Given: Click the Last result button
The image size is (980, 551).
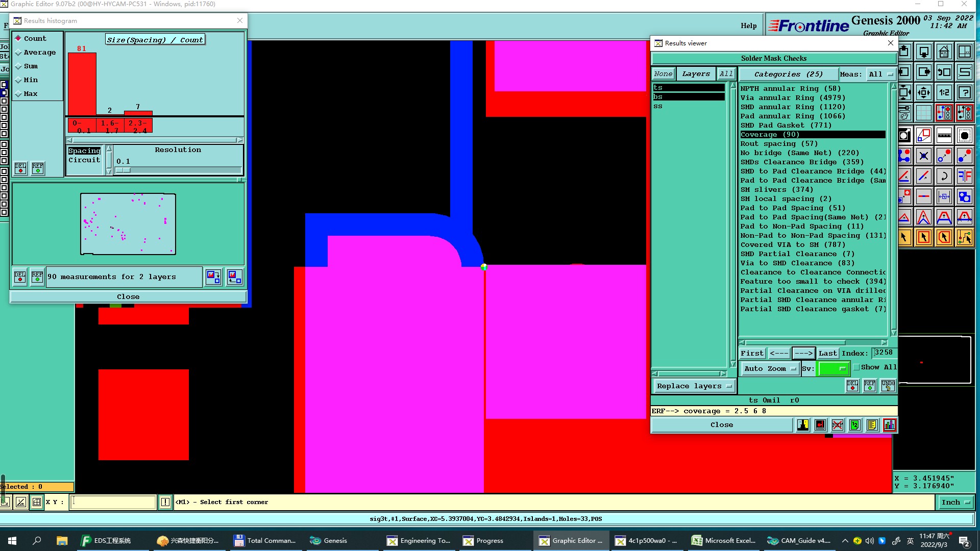Looking at the screenshot, I should click(827, 353).
